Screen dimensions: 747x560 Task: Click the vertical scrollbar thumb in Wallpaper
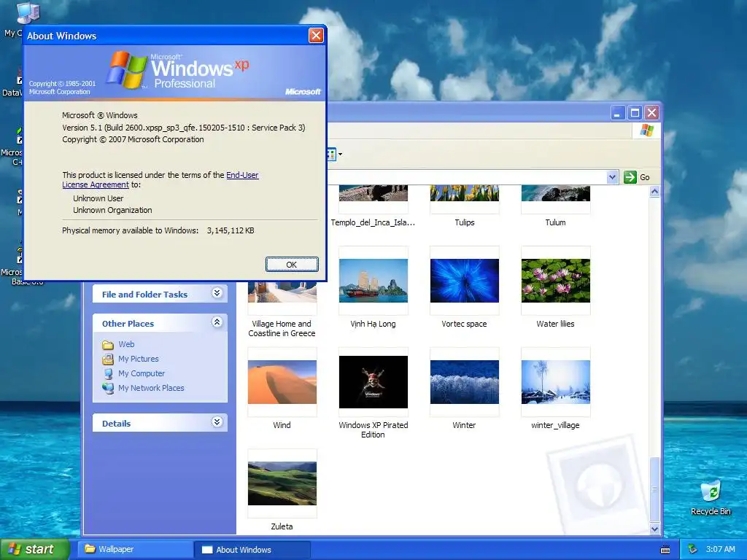(x=654, y=489)
